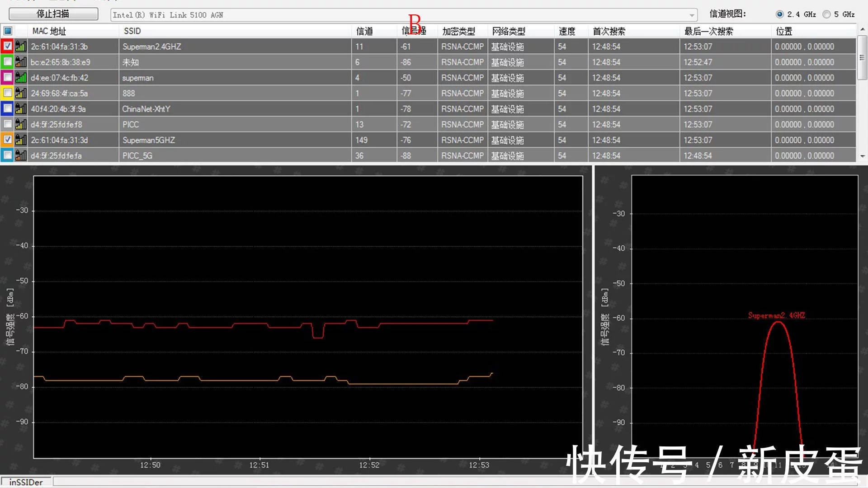The height and width of the screenshot is (488, 868).
Task: Sort by the 首次搜索 column header
Action: point(634,31)
